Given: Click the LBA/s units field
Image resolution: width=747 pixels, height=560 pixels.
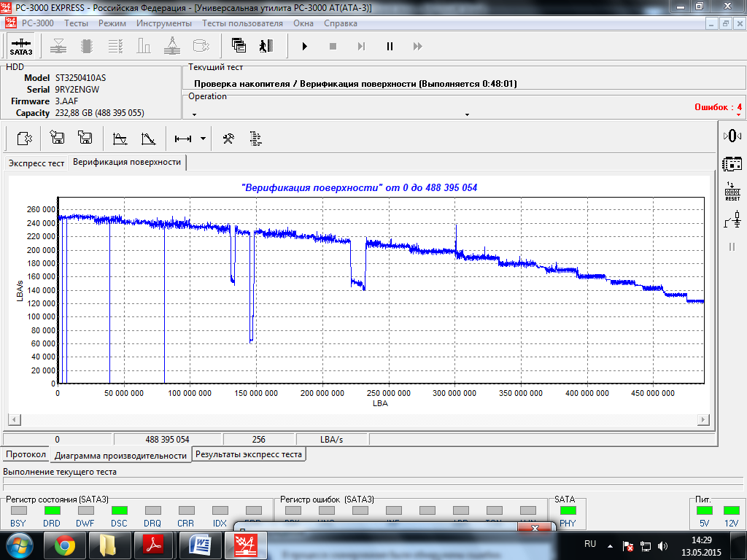Looking at the screenshot, I should point(332,439).
